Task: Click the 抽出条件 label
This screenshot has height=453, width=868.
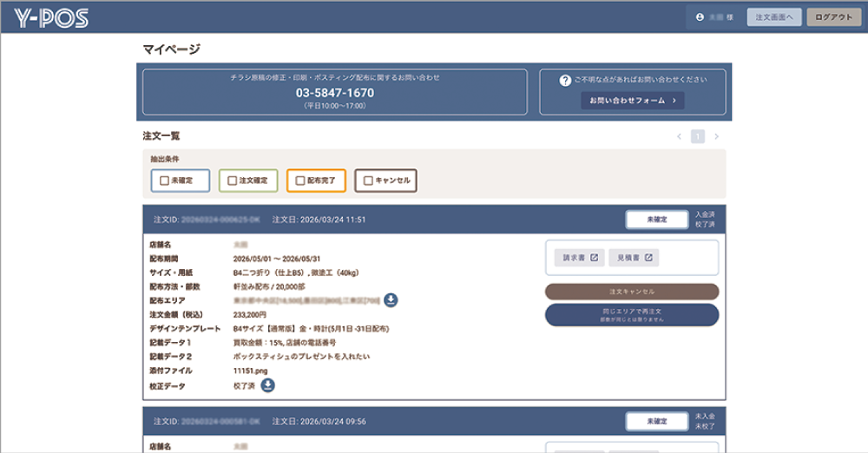Action: [x=165, y=159]
